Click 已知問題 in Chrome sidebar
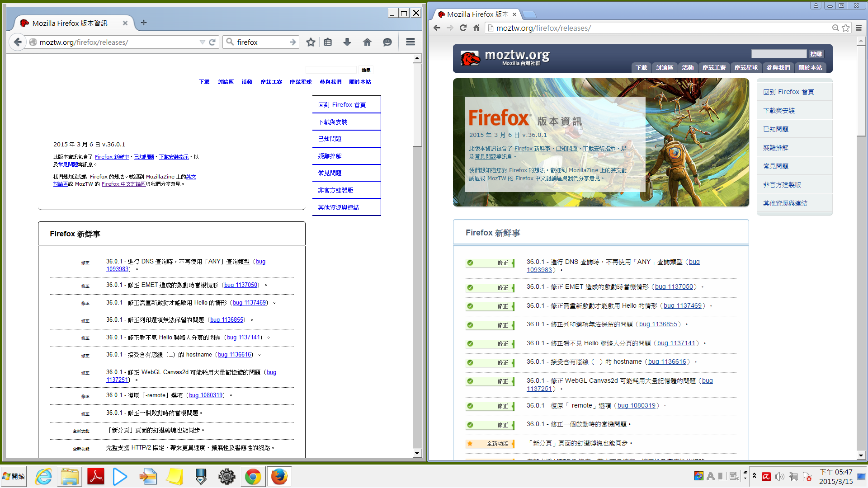Screen dimensions: 868x488 click(x=776, y=129)
